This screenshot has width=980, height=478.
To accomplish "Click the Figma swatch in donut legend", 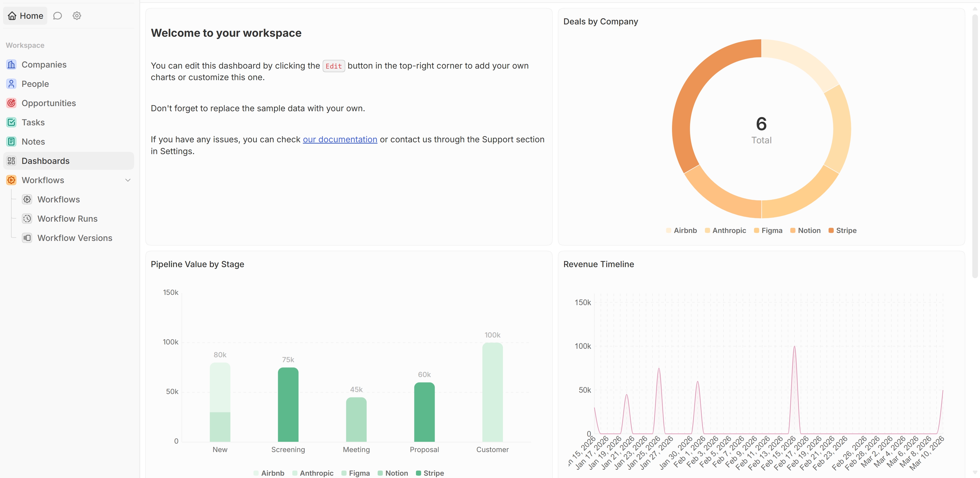I will [x=756, y=231].
